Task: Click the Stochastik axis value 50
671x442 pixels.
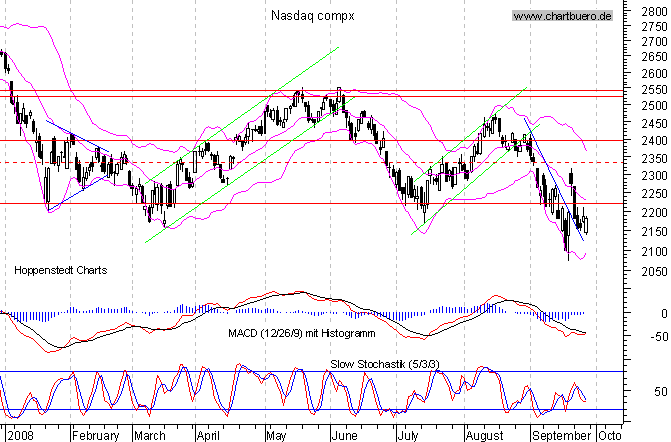Action: pyautogui.click(x=661, y=392)
